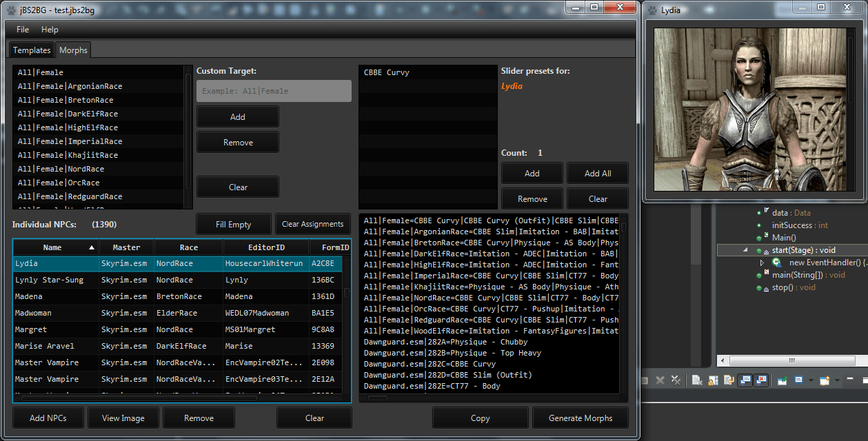This screenshot has height=441, width=868.
Task: Click the Clear Console icon
Action: tap(697, 380)
